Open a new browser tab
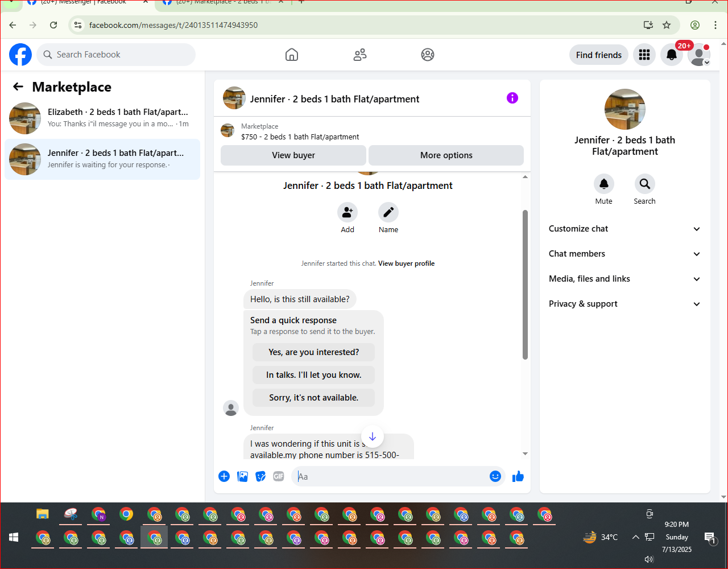 (x=301, y=2)
